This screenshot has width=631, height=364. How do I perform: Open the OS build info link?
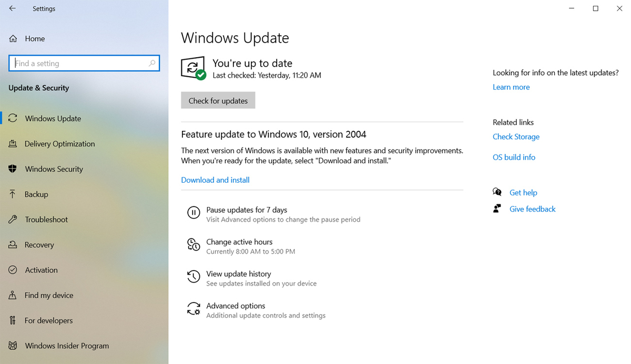click(514, 157)
